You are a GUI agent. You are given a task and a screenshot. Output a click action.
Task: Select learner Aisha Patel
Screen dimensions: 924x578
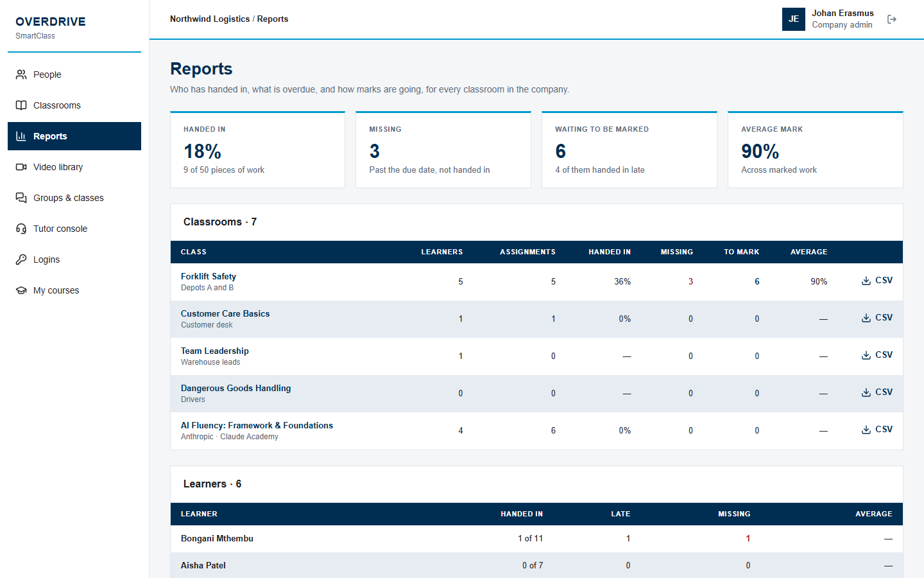point(203,565)
